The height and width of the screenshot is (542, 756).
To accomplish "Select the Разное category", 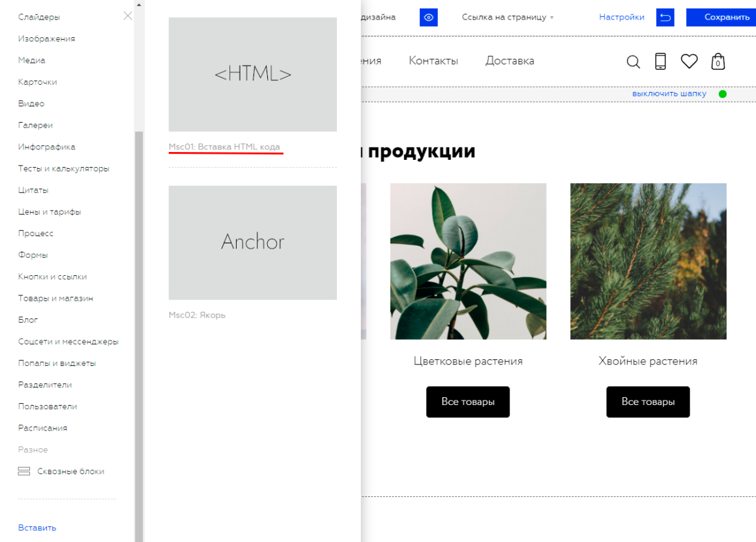I will [x=33, y=450].
